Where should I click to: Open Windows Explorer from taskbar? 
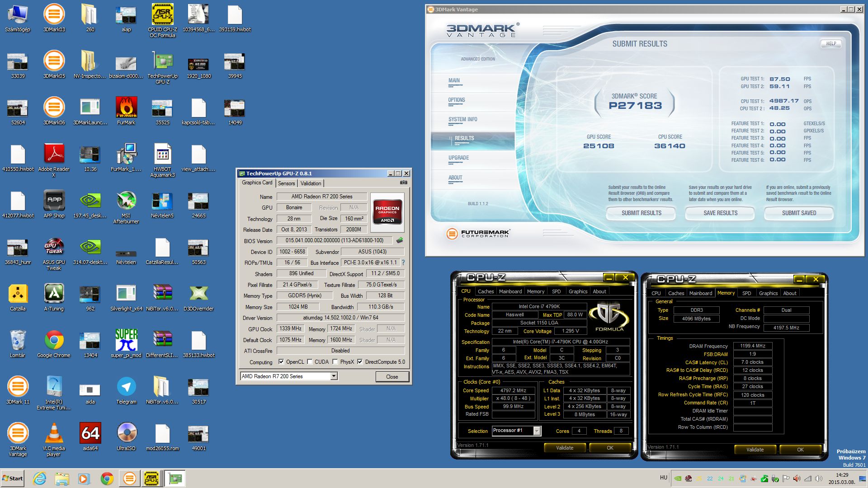pos(62,479)
